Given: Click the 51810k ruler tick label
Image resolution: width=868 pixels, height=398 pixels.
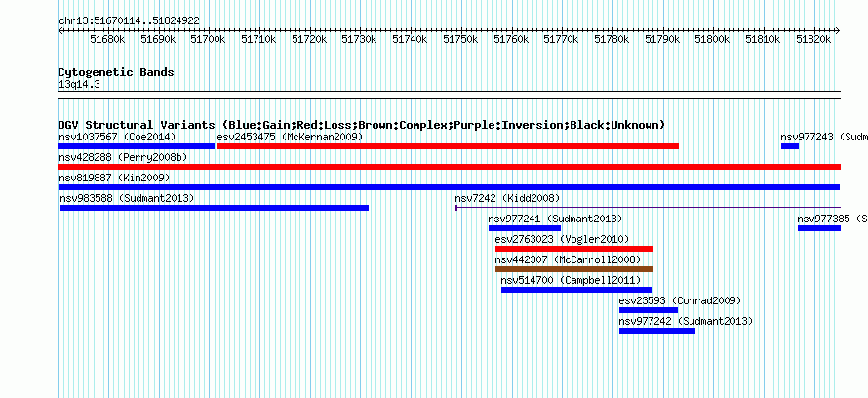Looking at the screenshot, I should 764,39.
